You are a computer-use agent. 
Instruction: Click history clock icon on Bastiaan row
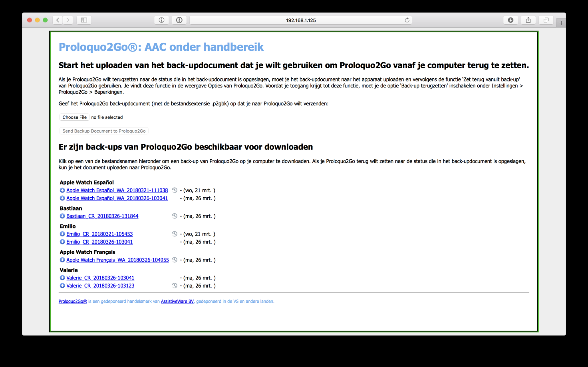(175, 216)
